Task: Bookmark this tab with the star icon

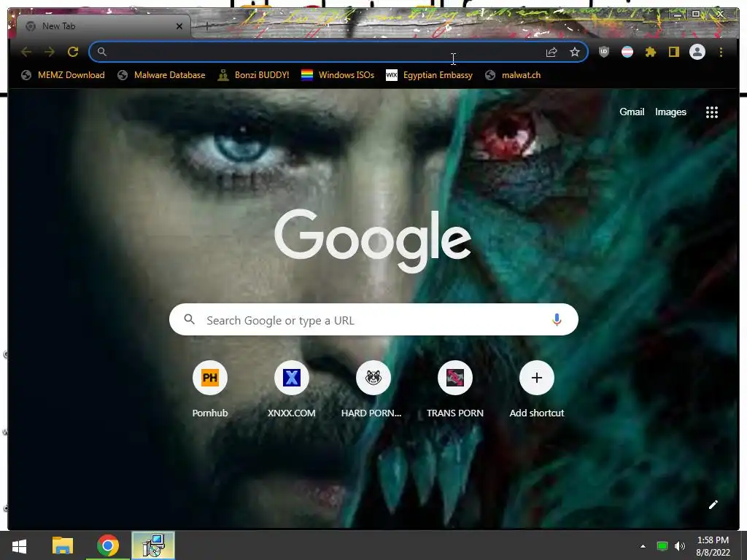Action: point(575,52)
